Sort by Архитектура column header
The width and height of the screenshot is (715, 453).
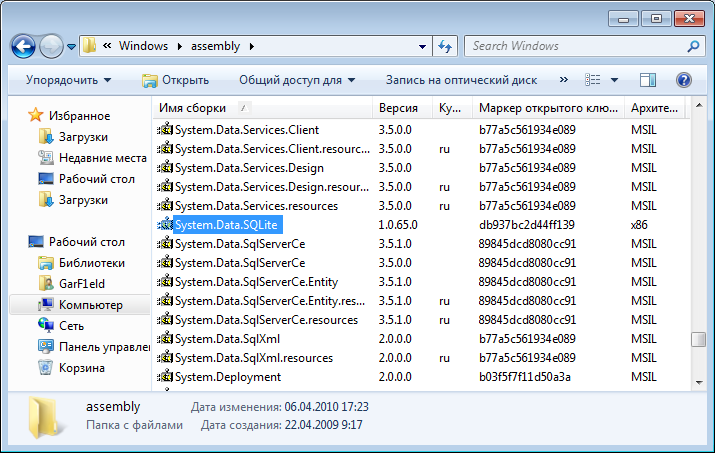point(654,108)
